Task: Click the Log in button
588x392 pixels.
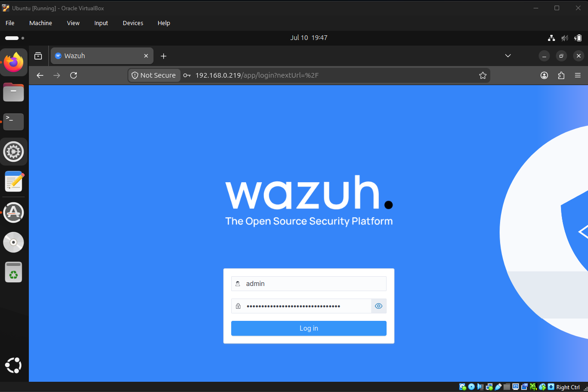Action: click(309, 328)
